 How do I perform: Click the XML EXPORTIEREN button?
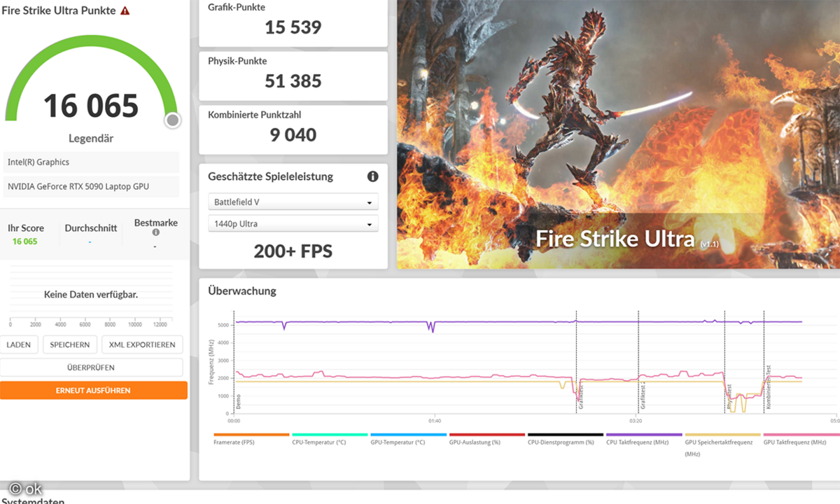[142, 344]
